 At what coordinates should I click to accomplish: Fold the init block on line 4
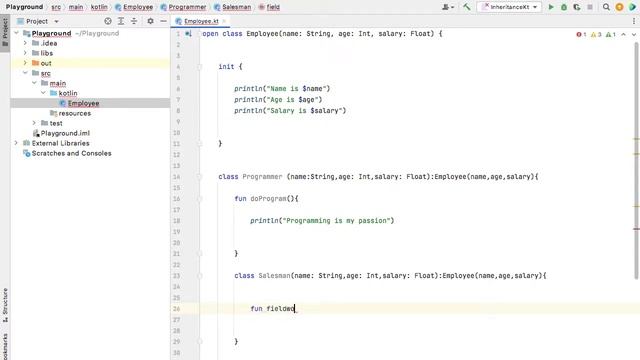tap(200, 67)
